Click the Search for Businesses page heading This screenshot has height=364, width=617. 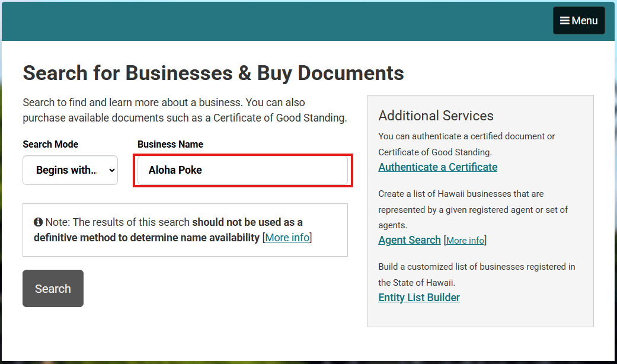click(x=213, y=73)
